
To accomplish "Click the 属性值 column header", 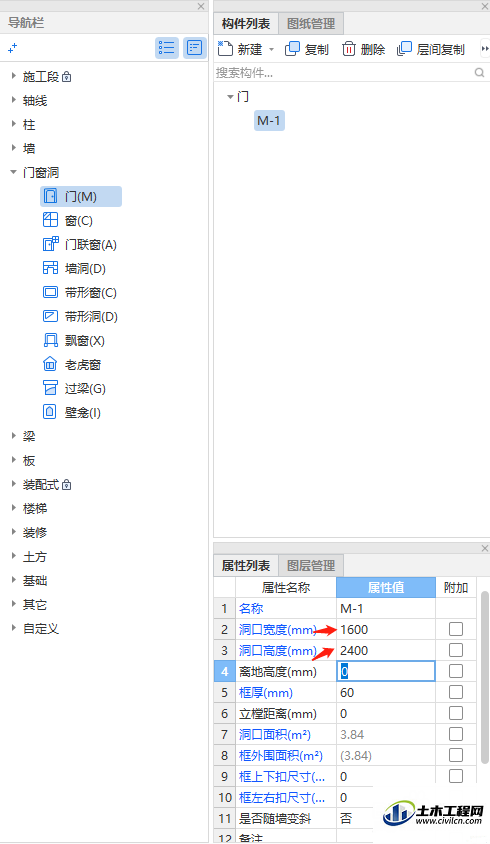I will pos(386,587).
